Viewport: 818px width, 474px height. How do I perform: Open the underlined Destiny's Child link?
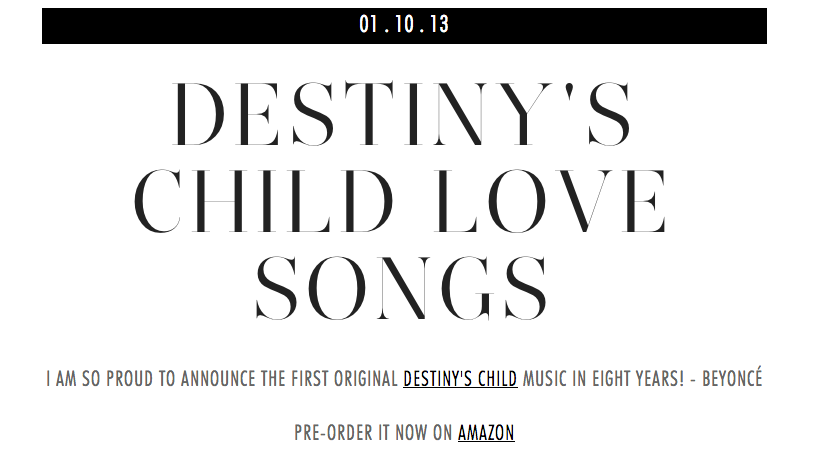click(460, 380)
